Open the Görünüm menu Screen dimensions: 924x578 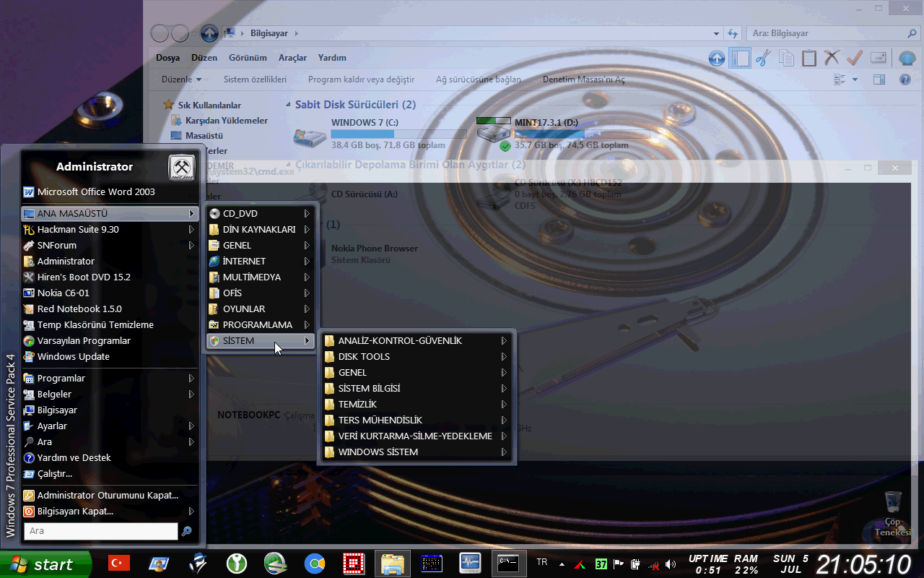[248, 58]
